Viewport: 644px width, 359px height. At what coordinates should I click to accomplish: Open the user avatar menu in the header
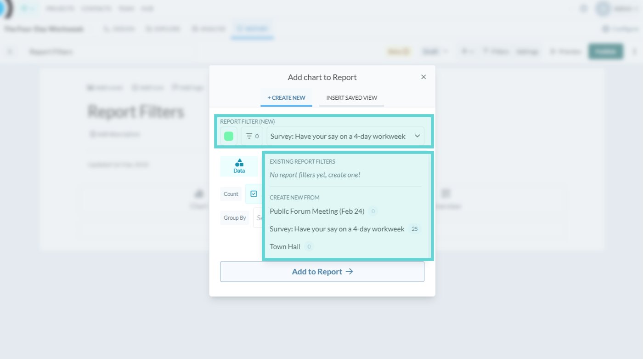tap(617, 8)
